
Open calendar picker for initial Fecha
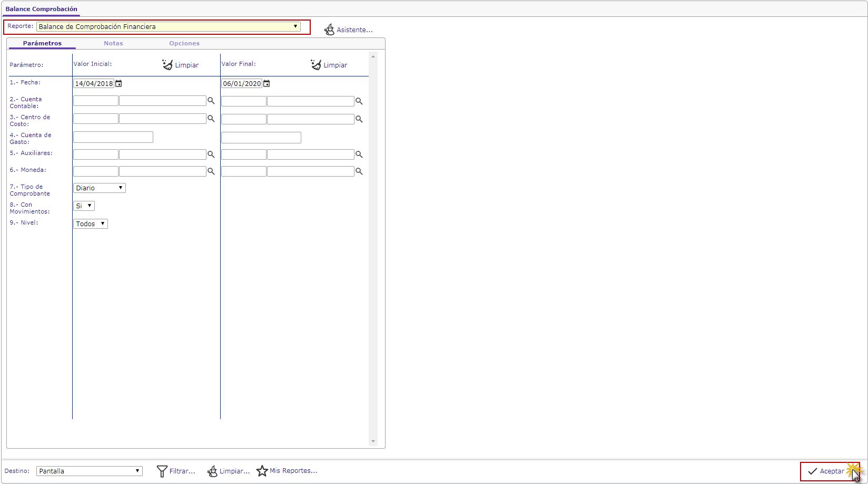(x=119, y=83)
